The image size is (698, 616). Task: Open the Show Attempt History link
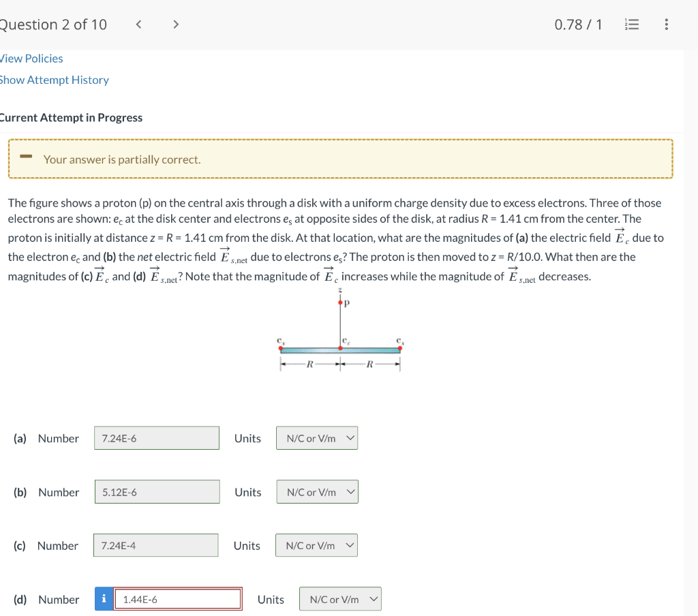(x=54, y=80)
